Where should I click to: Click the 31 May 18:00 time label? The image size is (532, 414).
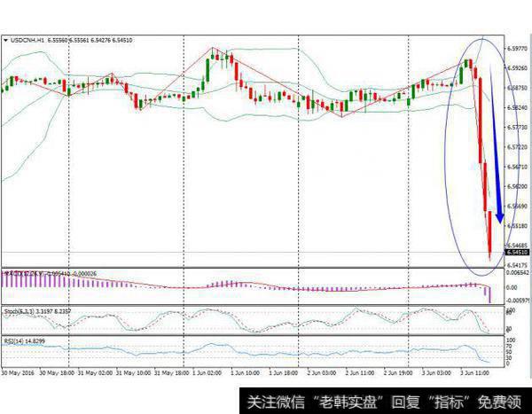(172, 372)
